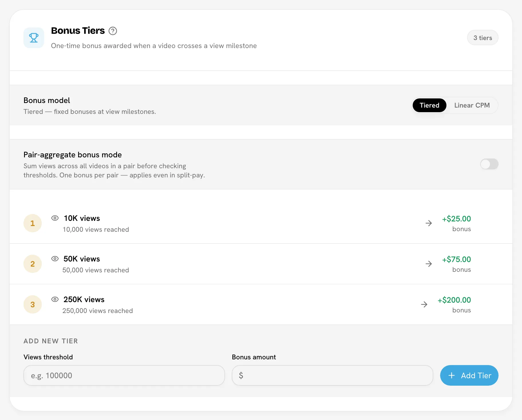Click the eye icon next to 50K views
The width and height of the screenshot is (522, 420).
pyautogui.click(x=55, y=259)
